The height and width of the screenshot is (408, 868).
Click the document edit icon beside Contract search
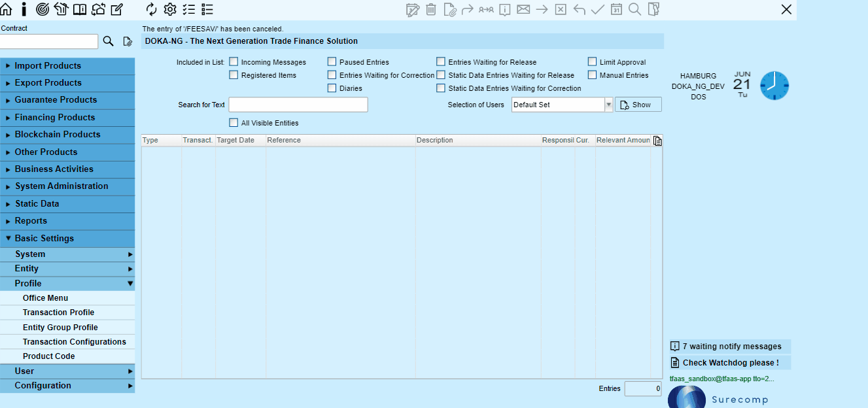[x=128, y=41]
